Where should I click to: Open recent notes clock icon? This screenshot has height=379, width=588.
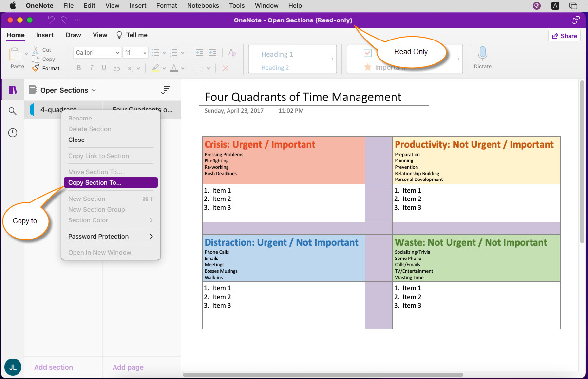point(13,133)
